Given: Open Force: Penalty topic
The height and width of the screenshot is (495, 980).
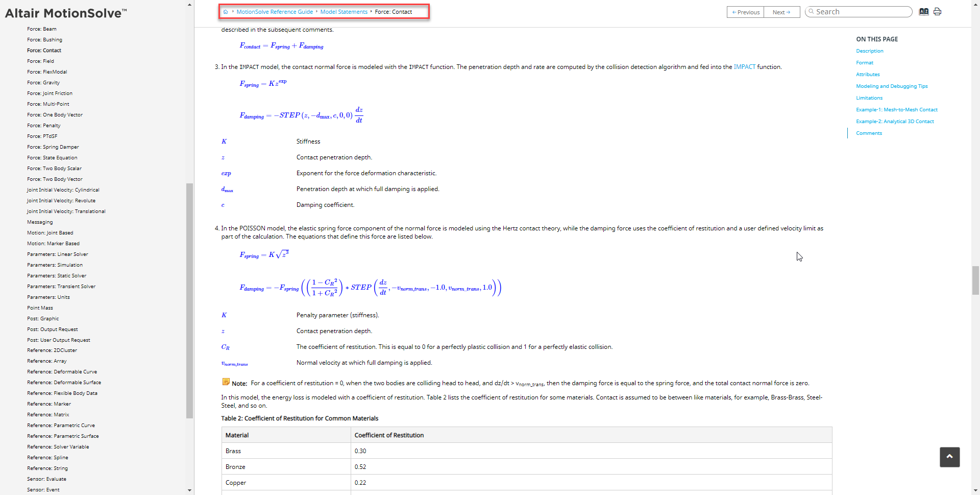Looking at the screenshot, I should [43, 126].
